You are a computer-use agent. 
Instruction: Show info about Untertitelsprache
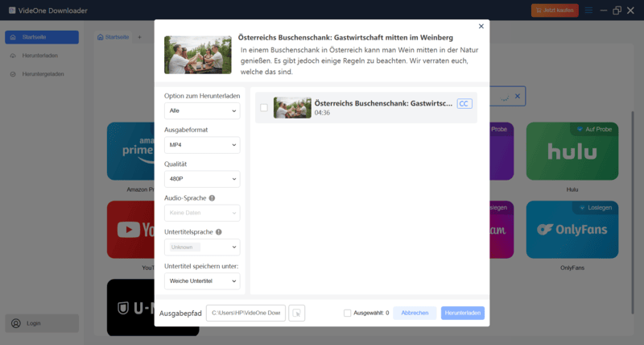218,232
